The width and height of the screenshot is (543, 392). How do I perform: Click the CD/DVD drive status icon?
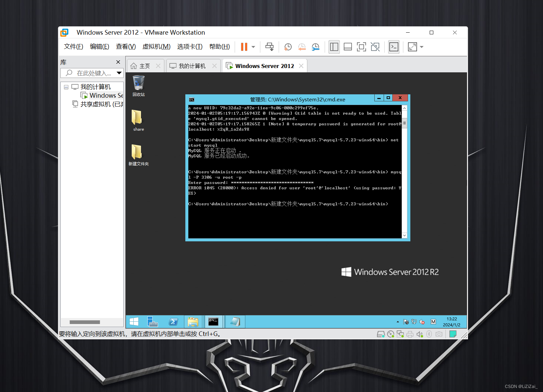coord(391,334)
